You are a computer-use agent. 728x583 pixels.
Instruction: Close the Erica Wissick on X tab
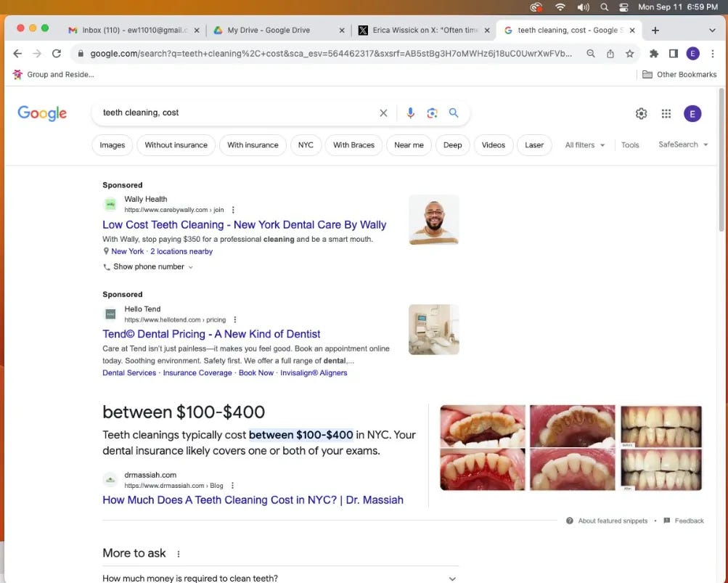click(x=487, y=30)
